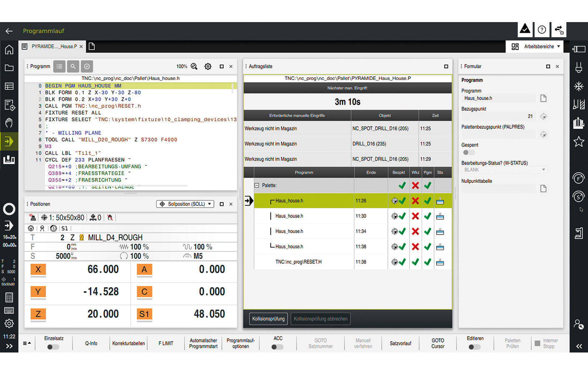Go back with the arrow beside Programmlauf

pos(9,31)
